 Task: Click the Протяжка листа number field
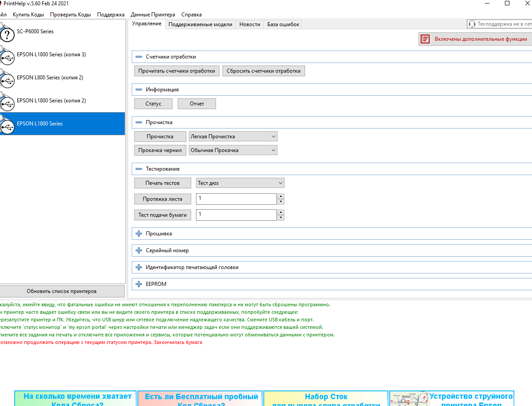[236, 199]
